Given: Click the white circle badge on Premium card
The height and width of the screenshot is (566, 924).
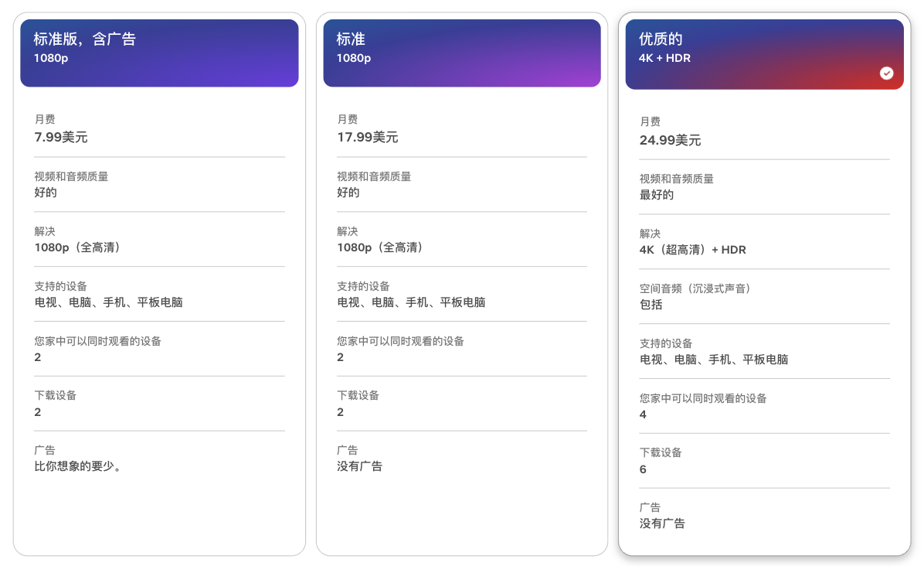Looking at the screenshot, I should pyautogui.click(x=886, y=73).
